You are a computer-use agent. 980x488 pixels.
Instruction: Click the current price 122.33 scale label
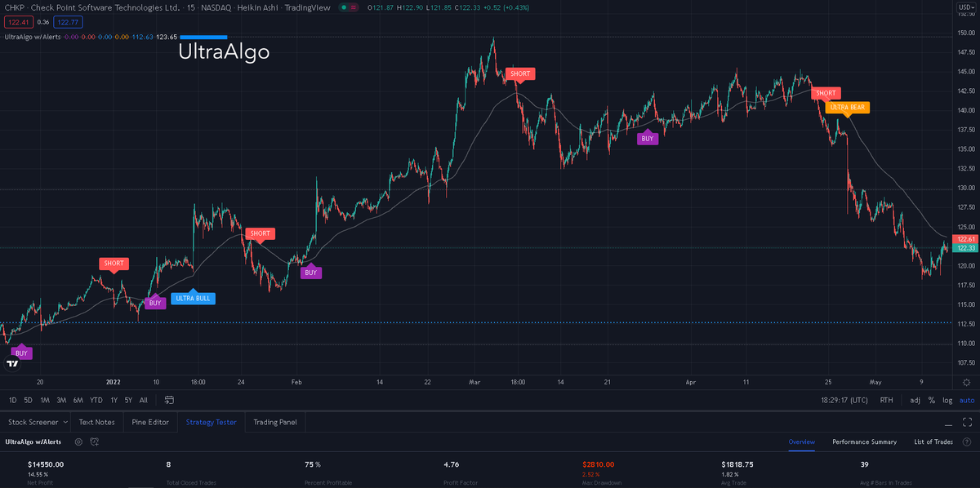click(965, 248)
